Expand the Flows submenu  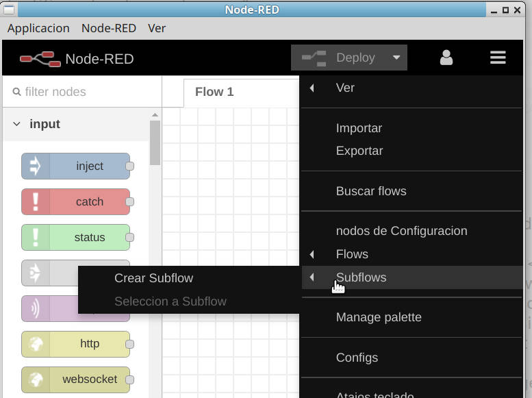coord(352,254)
